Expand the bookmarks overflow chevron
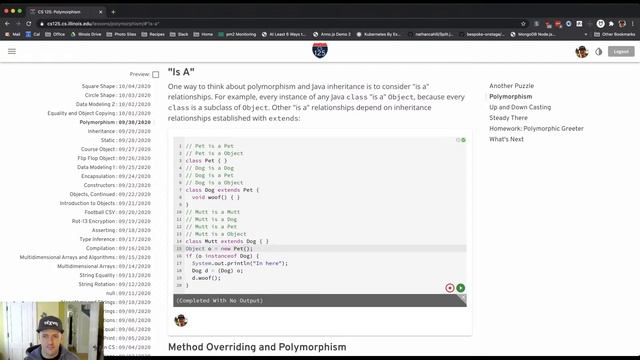 (x=586, y=34)
